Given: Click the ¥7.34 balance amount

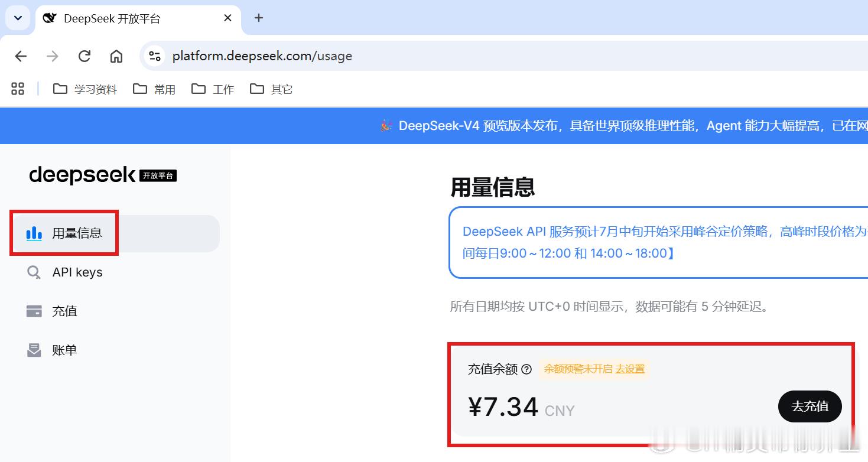Looking at the screenshot, I should (503, 407).
